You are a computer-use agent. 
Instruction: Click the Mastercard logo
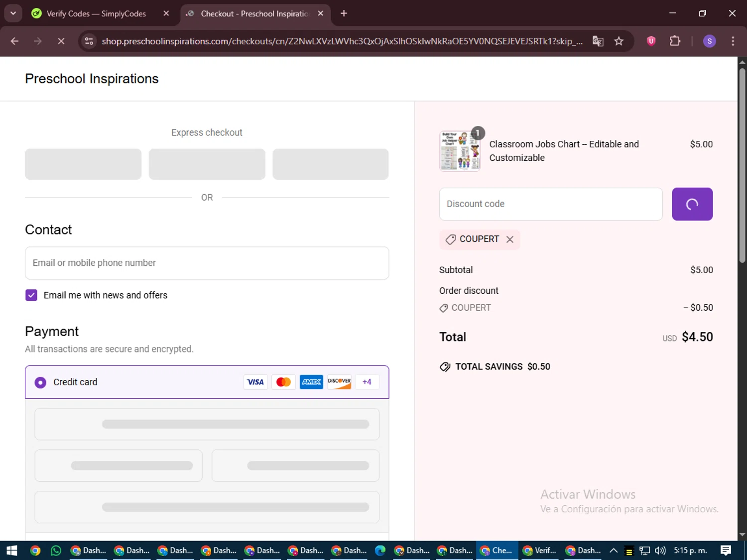point(283,382)
